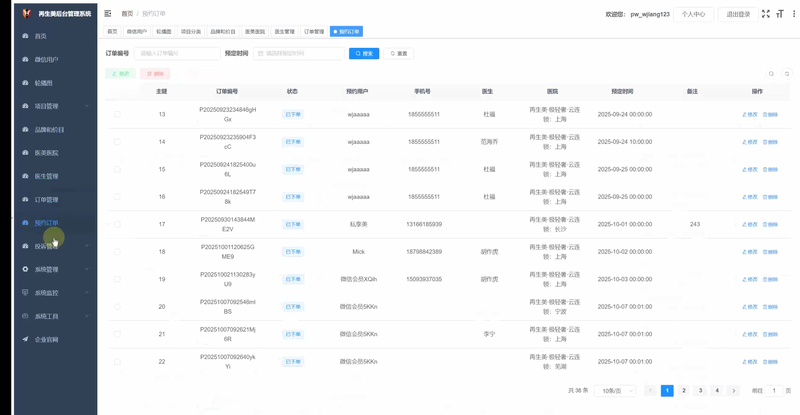Screen dimensions: 800x415
Task: Open the font size setting icon
Action: coord(779,14)
